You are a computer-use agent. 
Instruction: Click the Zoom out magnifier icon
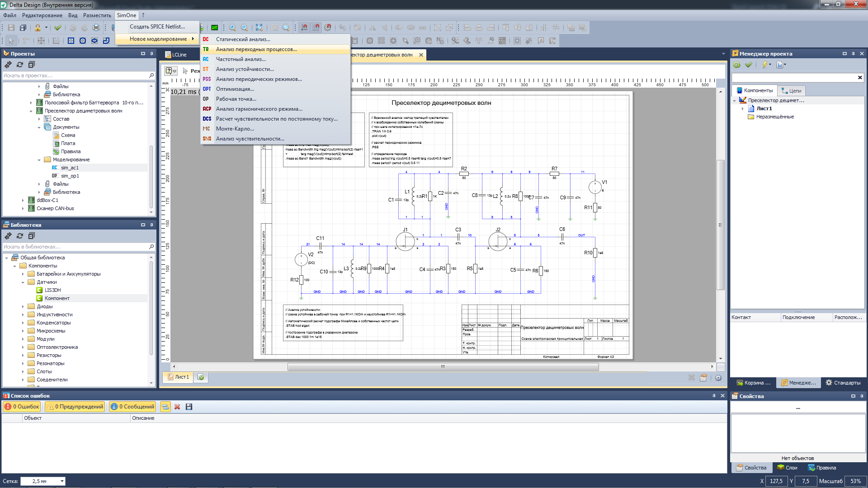[x=245, y=28]
